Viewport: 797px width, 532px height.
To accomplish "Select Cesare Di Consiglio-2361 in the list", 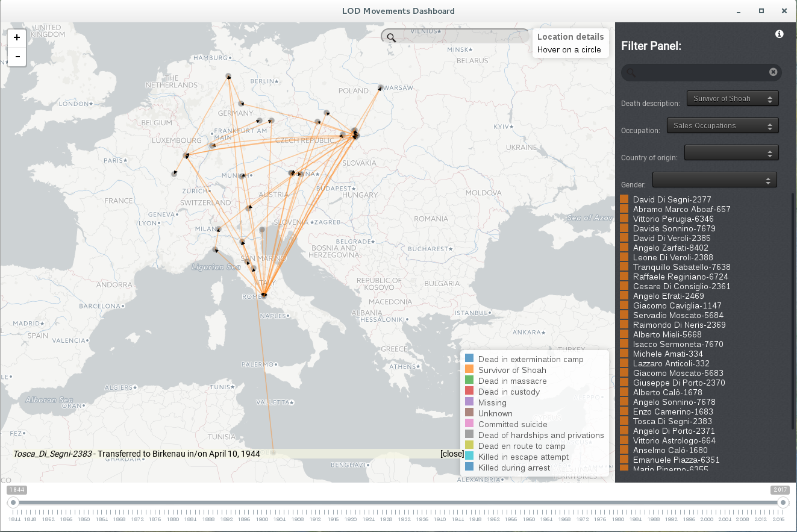I will [x=681, y=286].
